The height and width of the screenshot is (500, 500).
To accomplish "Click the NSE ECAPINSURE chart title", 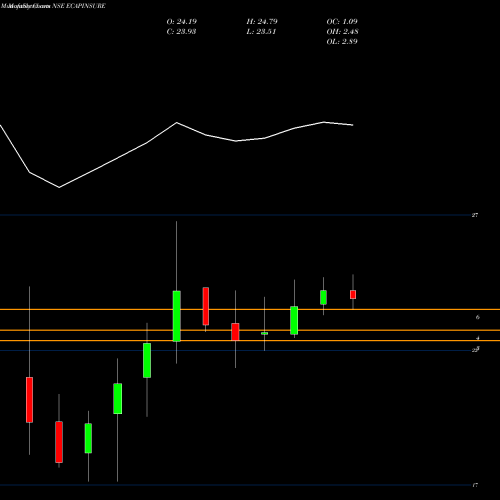I will (79, 6).
